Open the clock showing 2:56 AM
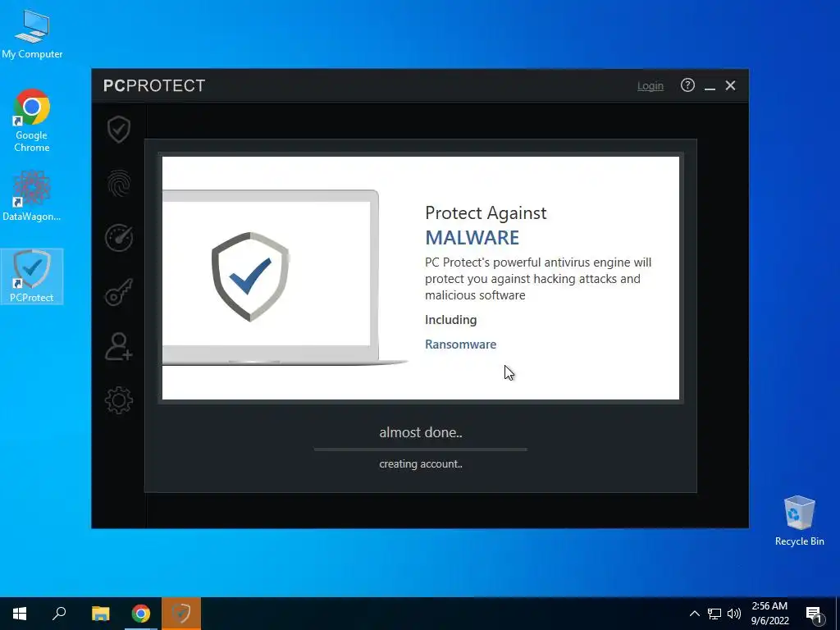The height and width of the screenshot is (630, 840). [769, 614]
